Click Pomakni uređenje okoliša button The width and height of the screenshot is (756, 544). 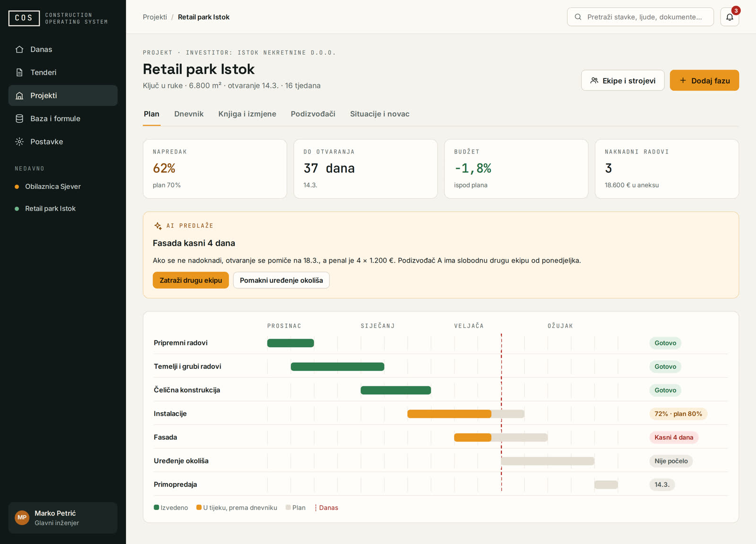pyautogui.click(x=281, y=280)
